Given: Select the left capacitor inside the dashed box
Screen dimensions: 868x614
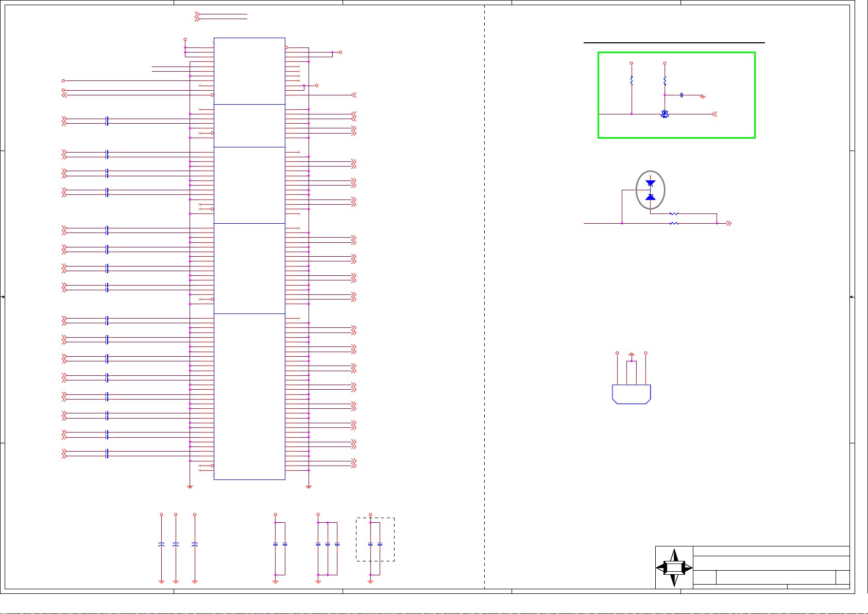Looking at the screenshot, I should pos(370,544).
